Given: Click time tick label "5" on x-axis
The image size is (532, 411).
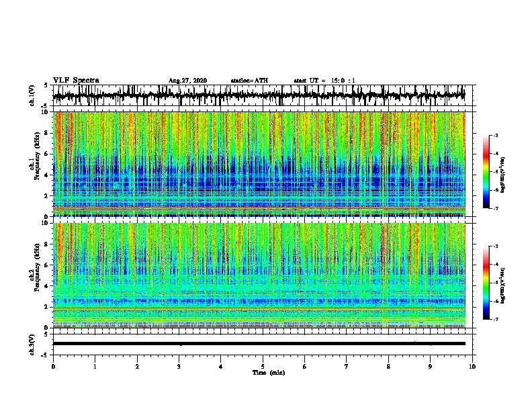Looking at the screenshot, I should point(263,367).
